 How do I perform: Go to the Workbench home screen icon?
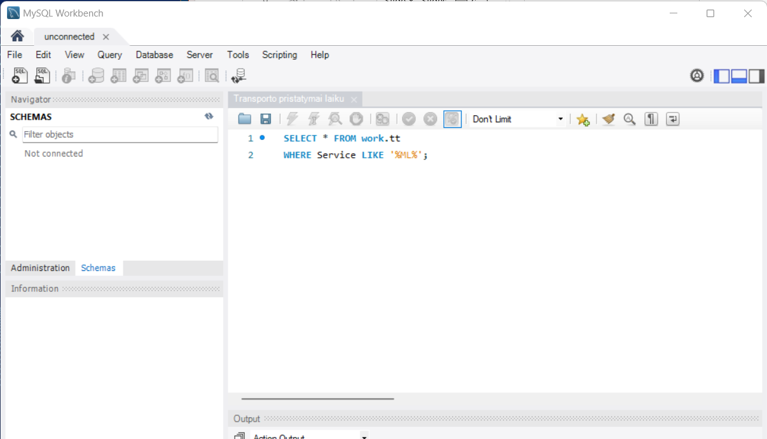(x=17, y=36)
